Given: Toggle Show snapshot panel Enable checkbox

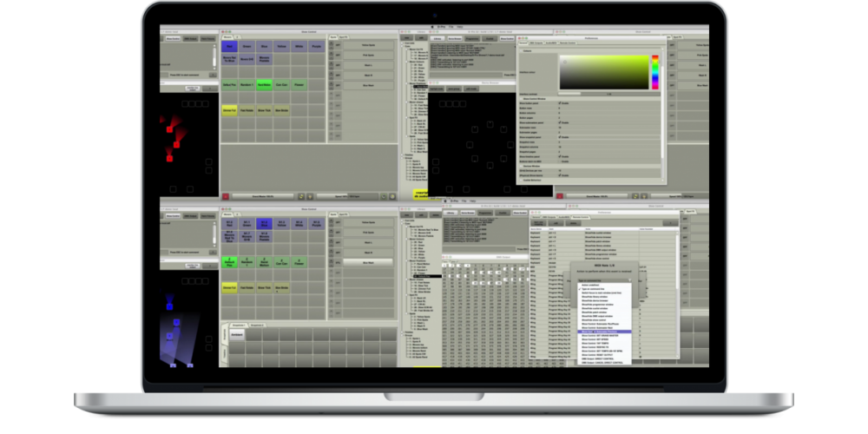Looking at the screenshot, I should (560, 137).
